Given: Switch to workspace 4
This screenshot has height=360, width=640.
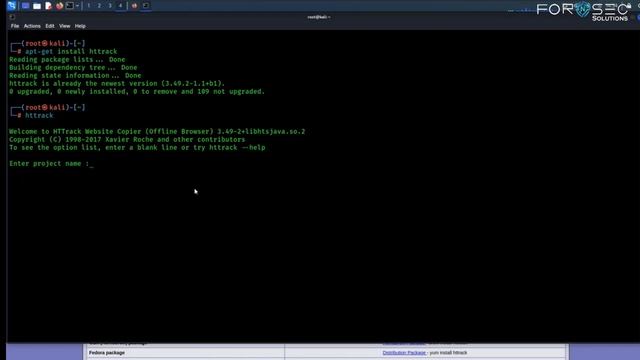Looking at the screenshot, I should point(120,6).
